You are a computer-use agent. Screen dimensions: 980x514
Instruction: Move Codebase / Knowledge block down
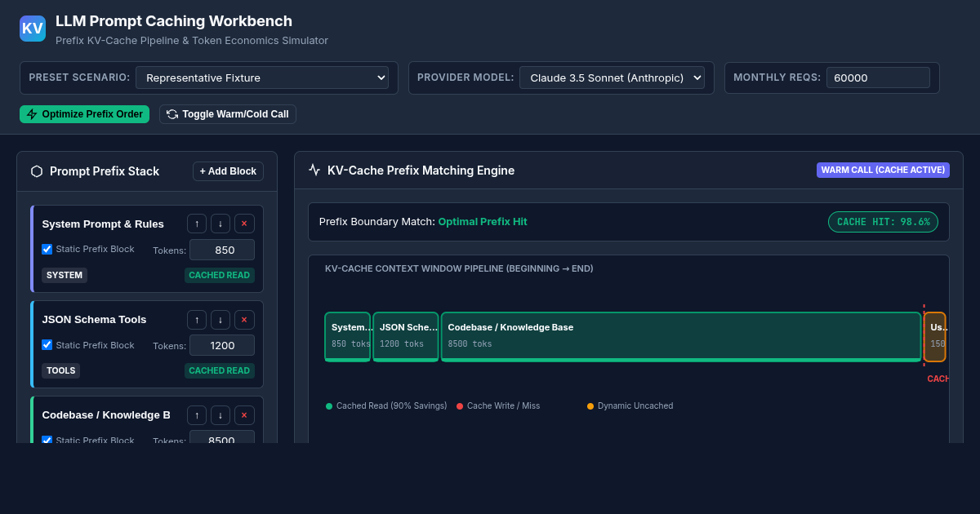(x=220, y=414)
